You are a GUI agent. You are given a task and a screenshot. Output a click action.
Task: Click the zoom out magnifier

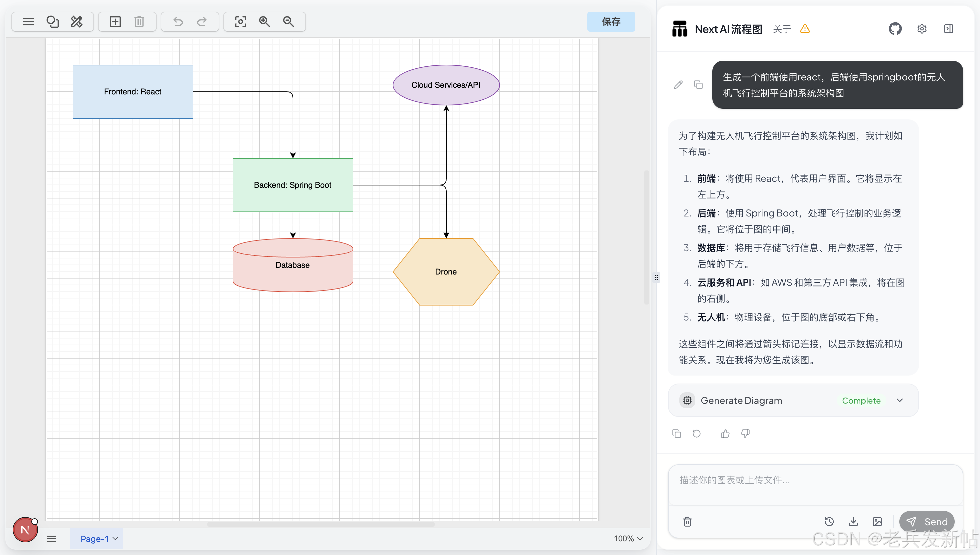click(289, 22)
